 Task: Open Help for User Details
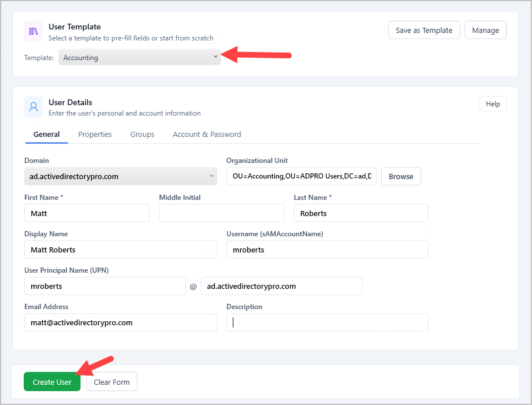tap(493, 103)
